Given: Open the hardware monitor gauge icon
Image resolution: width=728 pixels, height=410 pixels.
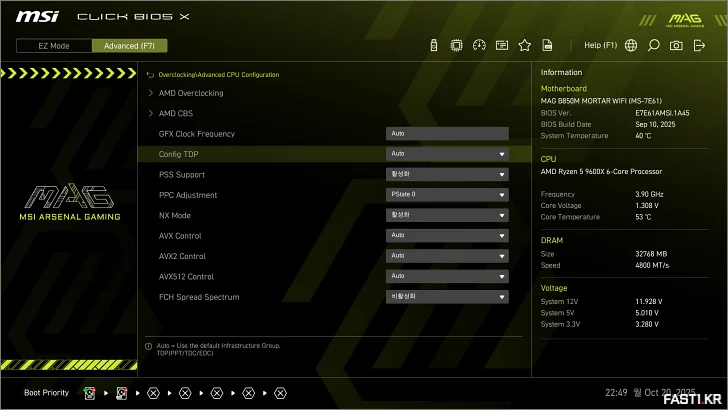Looking at the screenshot, I should pos(479,45).
